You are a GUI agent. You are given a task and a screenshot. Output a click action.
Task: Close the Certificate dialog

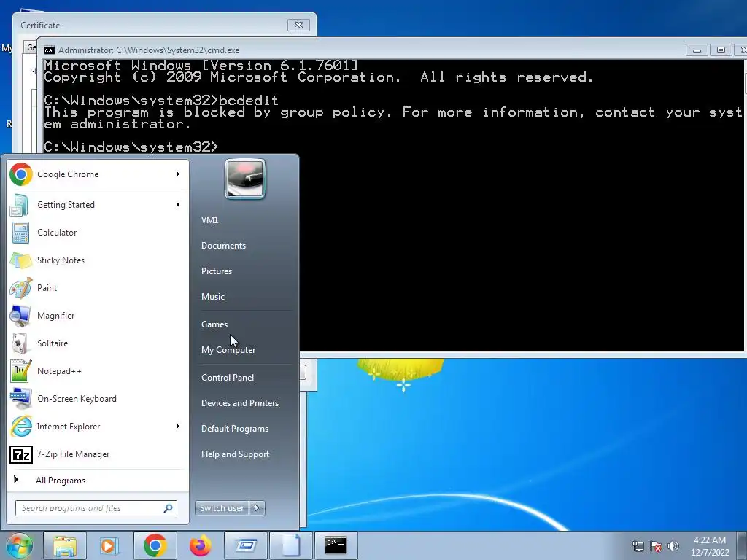pyautogui.click(x=298, y=26)
